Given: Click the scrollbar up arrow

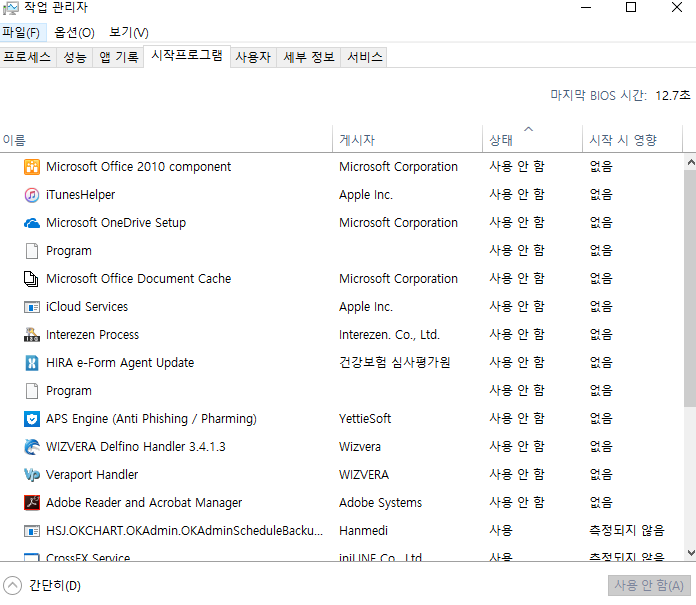Looking at the screenshot, I should click(691, 162).
